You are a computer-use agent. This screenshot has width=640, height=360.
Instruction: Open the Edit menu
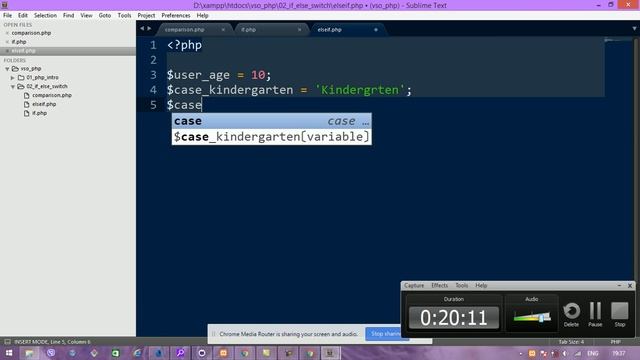tap(23, 16)
